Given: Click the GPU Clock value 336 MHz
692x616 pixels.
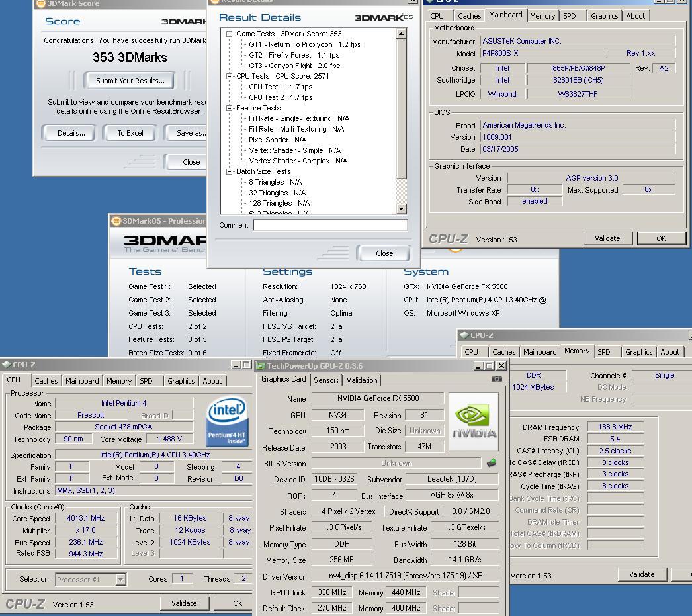Looking at the screenshot, I should point(332,593).
